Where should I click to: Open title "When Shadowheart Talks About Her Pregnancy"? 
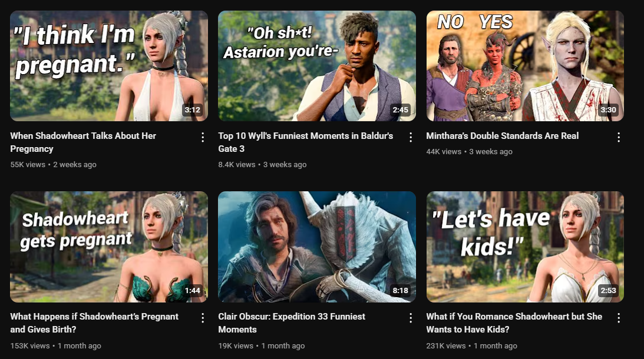coord(83,142)
